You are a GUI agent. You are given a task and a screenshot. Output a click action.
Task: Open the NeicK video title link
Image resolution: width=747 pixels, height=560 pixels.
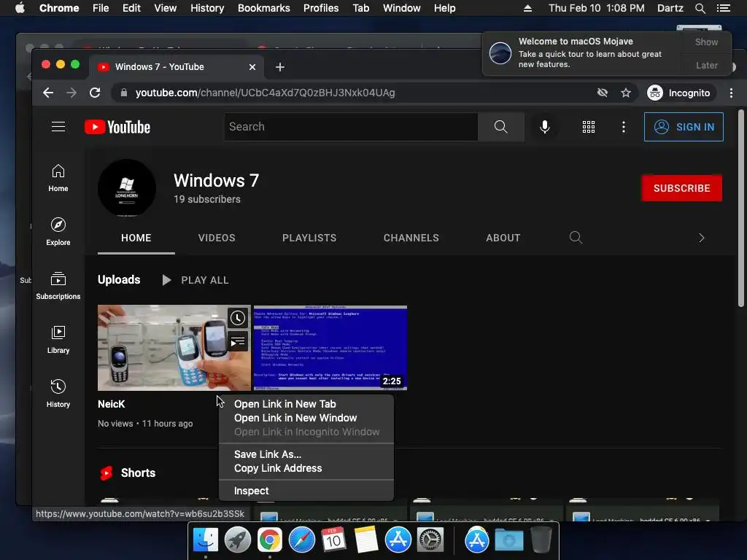111,404
